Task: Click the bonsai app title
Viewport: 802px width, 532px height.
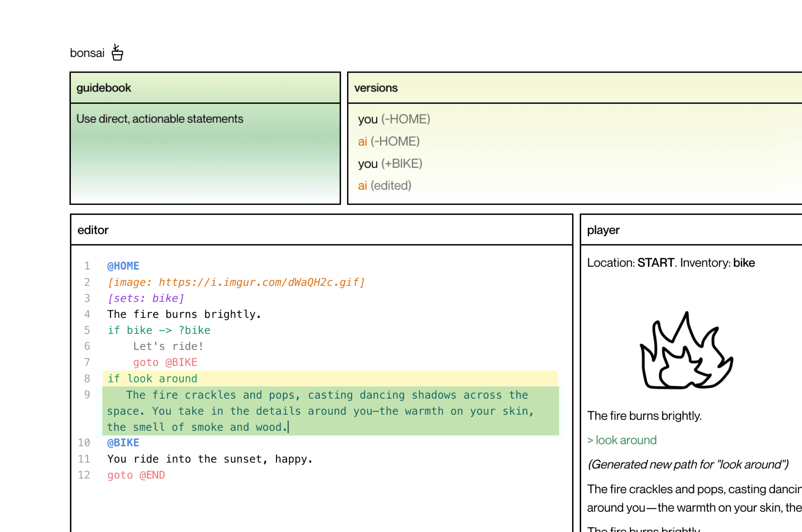Action: tap(87, 53)
